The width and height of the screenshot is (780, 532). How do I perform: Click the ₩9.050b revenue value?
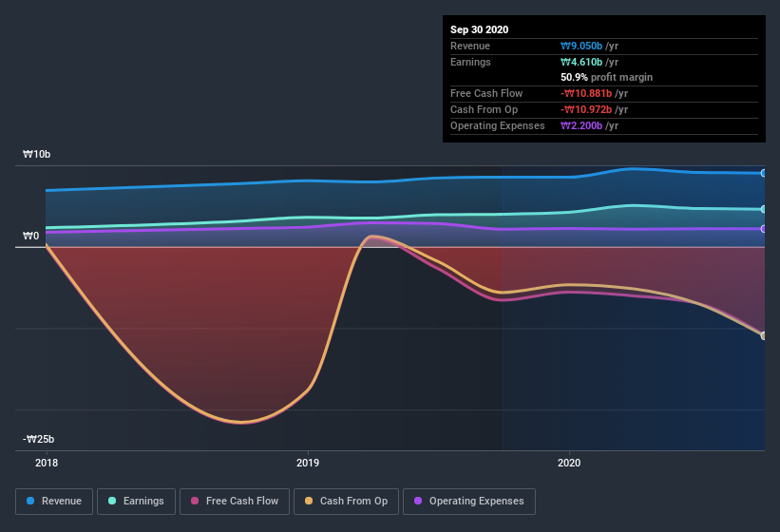coord(581,46)
